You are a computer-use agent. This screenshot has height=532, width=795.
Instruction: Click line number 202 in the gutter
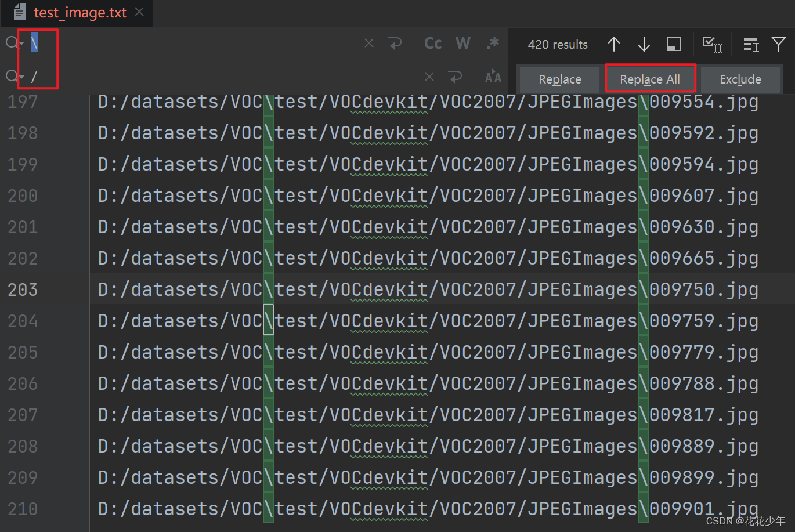(23, 259)
